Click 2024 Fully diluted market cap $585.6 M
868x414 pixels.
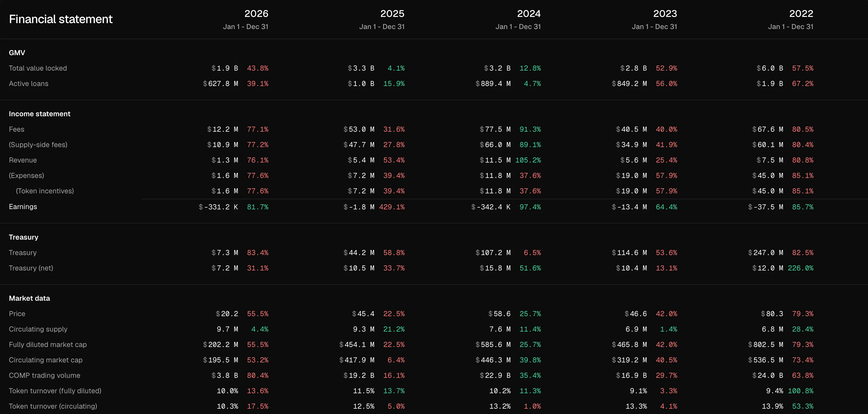tap(493, 345)
